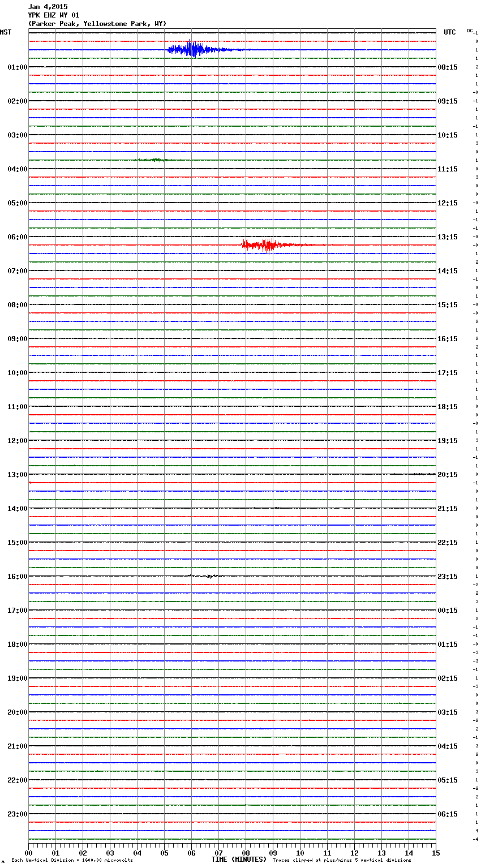Click the '23:00' MST hour label

point(17,814)
